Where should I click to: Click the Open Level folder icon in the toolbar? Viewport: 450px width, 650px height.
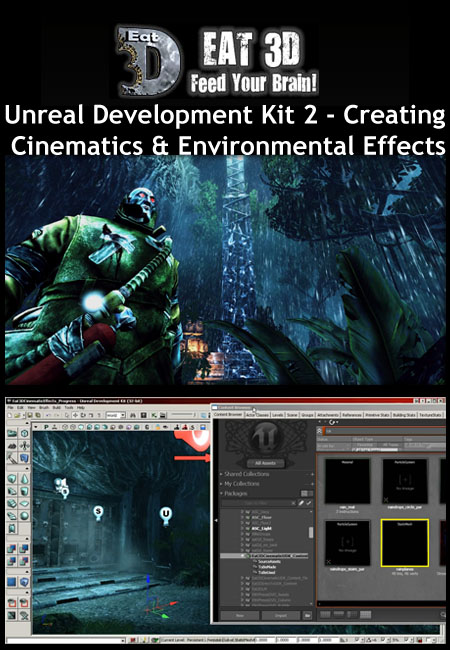[x=17, y=415]
